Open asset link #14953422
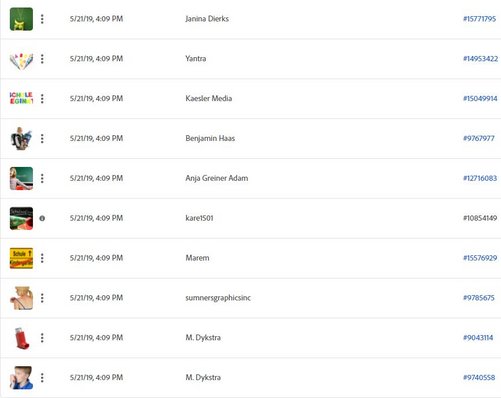The width and height of the screenshot is (501, 398). [x=480, y=59]
